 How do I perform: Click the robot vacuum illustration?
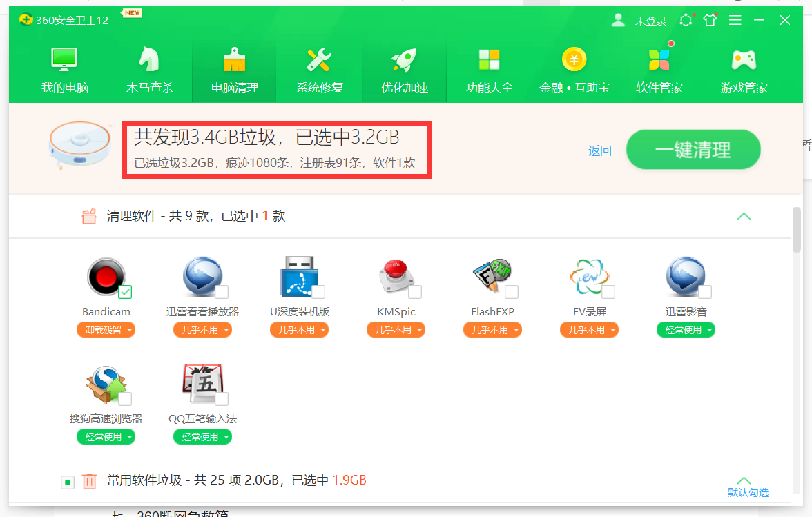point(80,145)
